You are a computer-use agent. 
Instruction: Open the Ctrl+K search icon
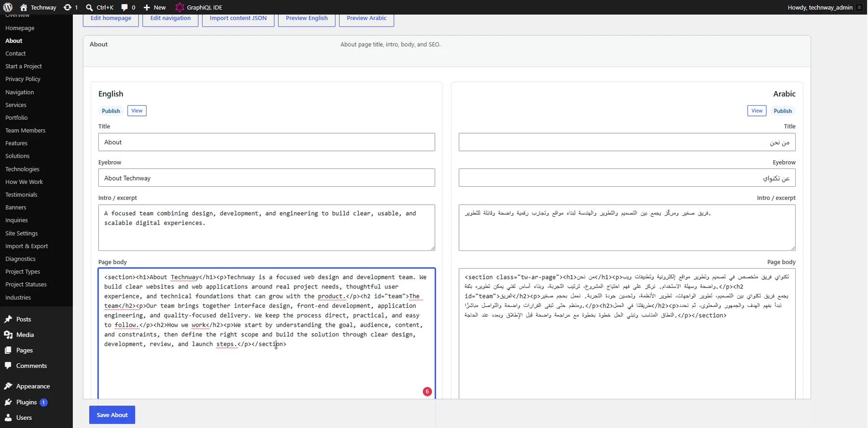pyautogui.click(x=89, y=7)
